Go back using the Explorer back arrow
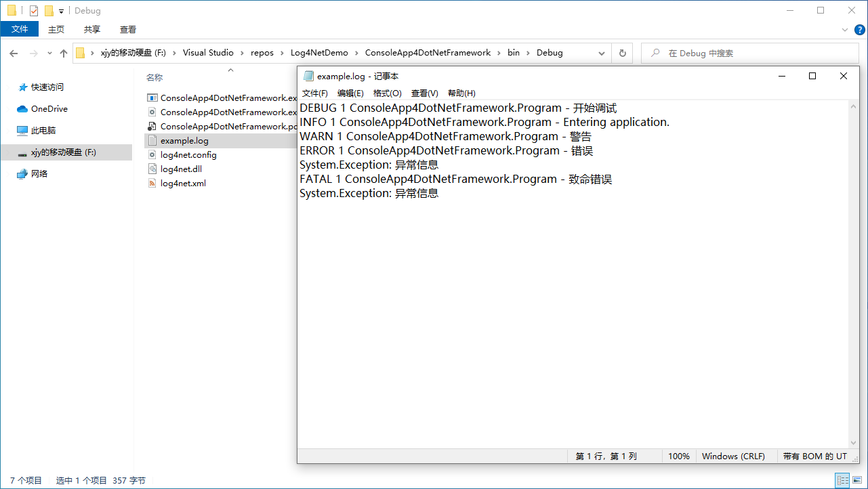The width and height of the screenshot is (868, 489). 14,53
